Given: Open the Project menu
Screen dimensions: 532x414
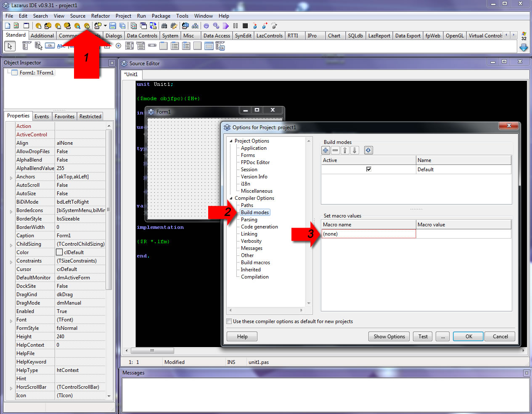Looking at the screenshot, I should 123,16.
